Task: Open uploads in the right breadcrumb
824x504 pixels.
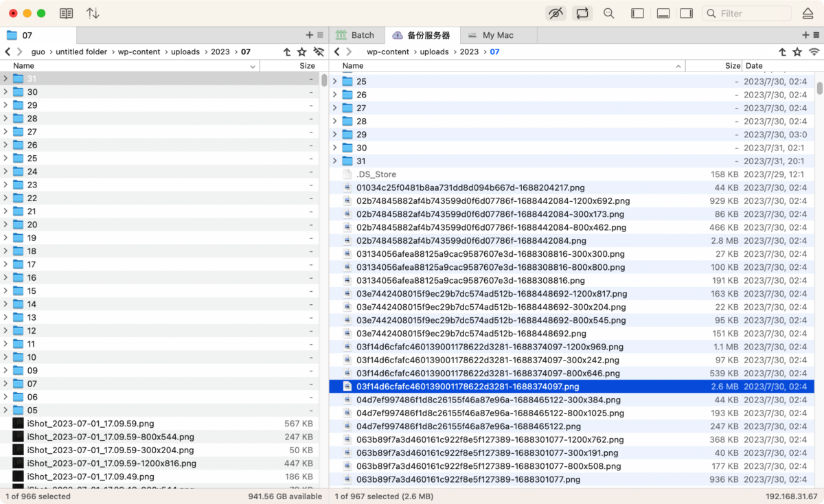Action: (434, 51)
